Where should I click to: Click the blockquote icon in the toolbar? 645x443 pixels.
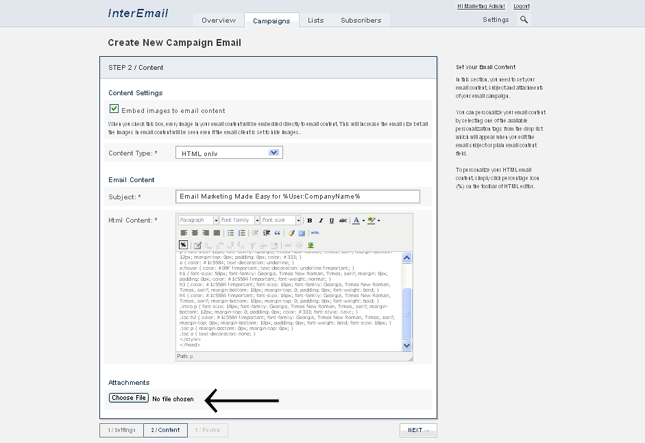[277, 233]
